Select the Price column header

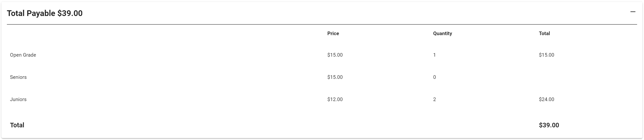coord(333,33)
